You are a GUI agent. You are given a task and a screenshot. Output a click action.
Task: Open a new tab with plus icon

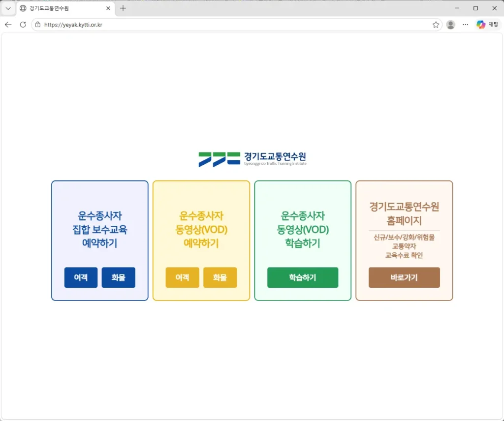coord(123,8)
